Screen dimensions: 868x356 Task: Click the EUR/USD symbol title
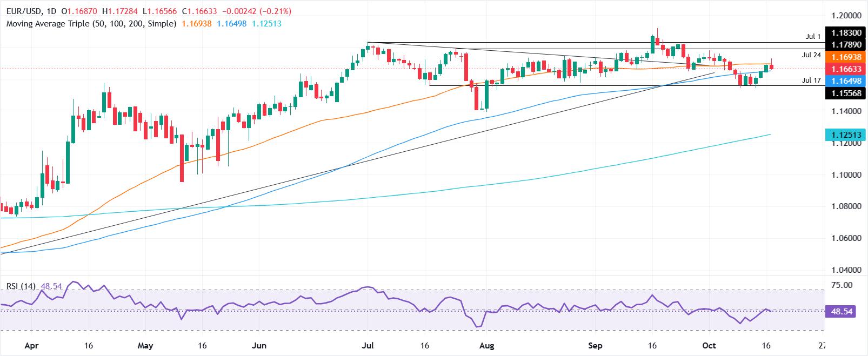(23, 11)
